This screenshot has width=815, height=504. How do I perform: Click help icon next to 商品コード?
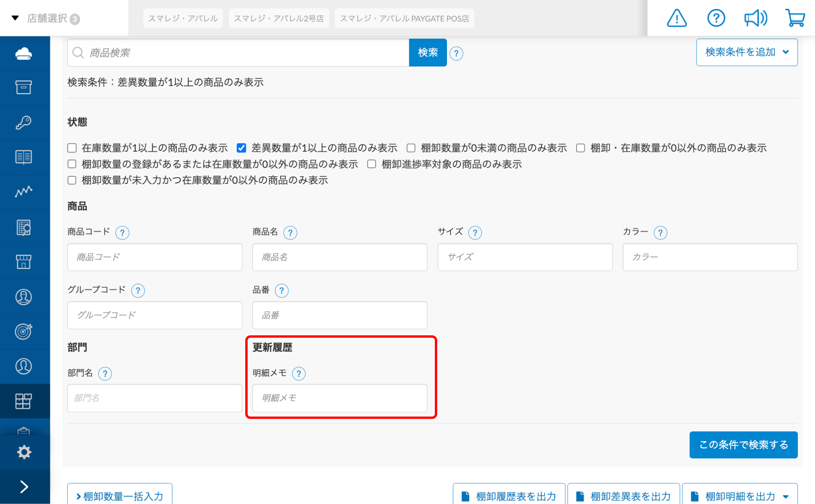click(x=122, y=233)
